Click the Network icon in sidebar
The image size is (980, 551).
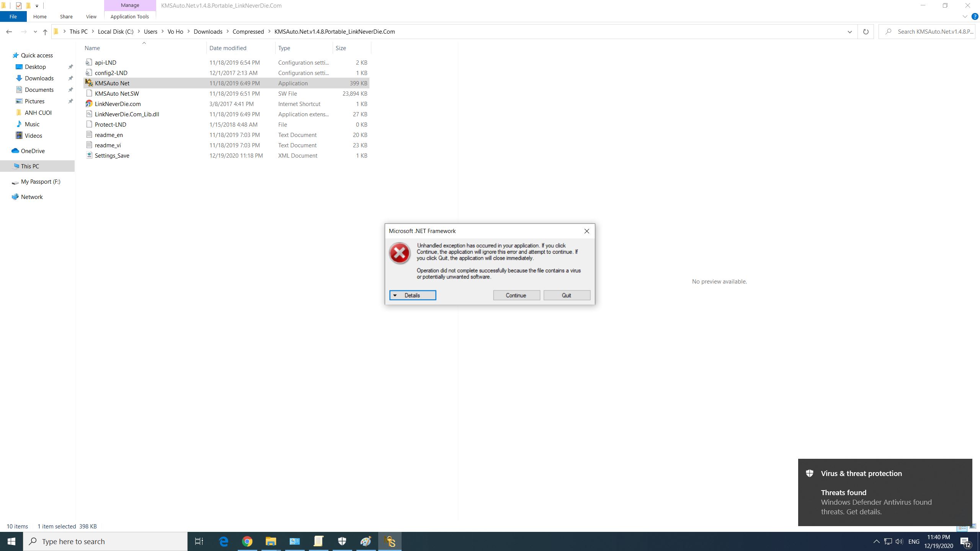click(x=31, y=196)
